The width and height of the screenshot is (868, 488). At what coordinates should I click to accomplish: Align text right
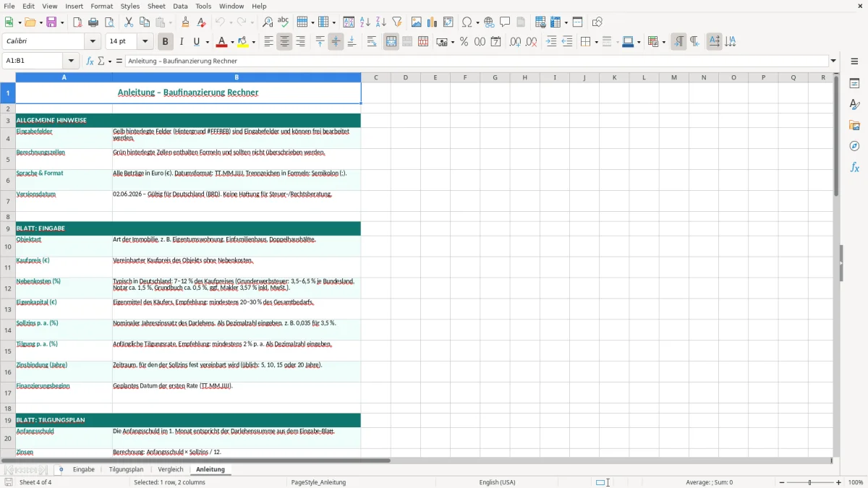pyautogui.click(x=300, y=42)
